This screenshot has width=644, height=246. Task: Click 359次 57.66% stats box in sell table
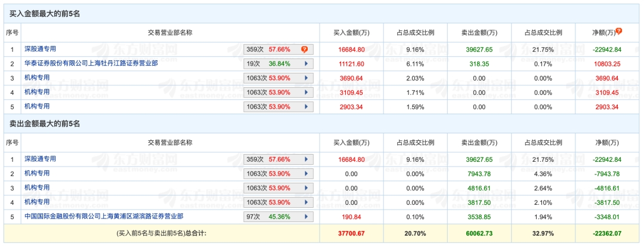278,159
